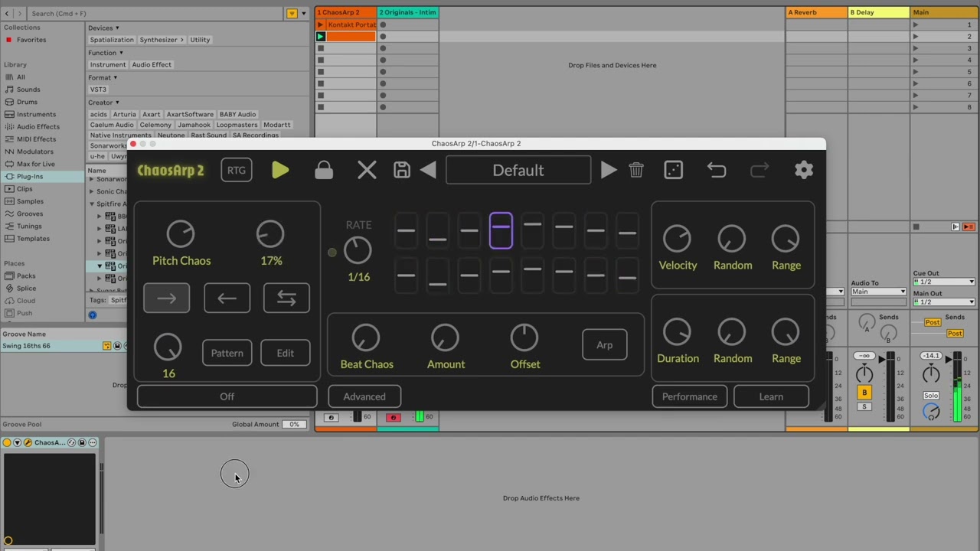
Task: Expand the Devices filter group arrow
Action: pos(117,28)
